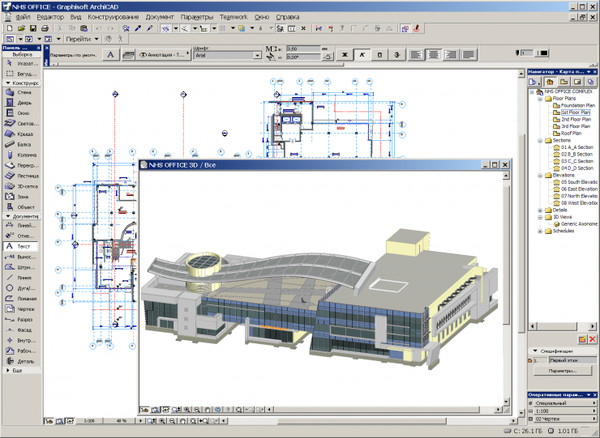600x438 pixels.
Task: Expand the Details folder in navigator
Action: 540,210
